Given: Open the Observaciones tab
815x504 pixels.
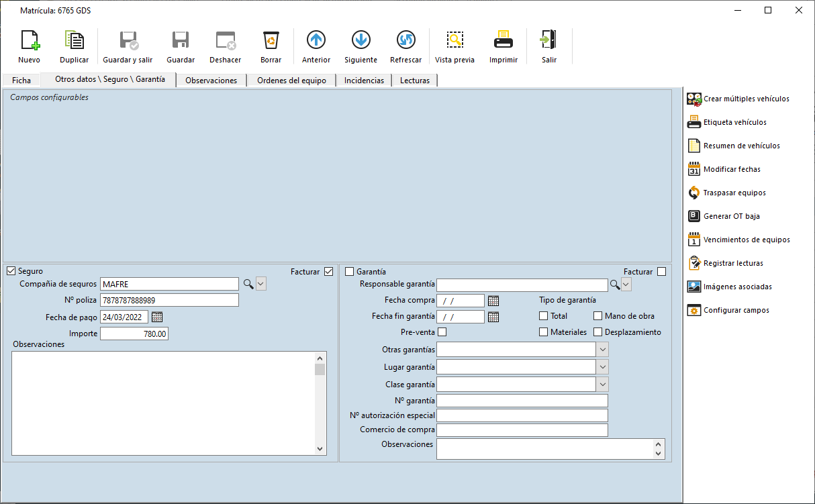Looking at the screenshot, I should [x=211, y=81].
